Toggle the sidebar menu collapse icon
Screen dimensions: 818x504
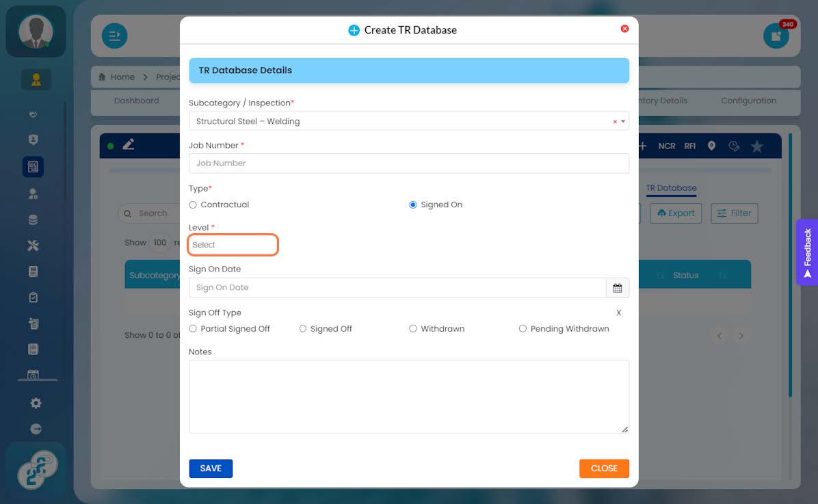[x=114, y=36]
